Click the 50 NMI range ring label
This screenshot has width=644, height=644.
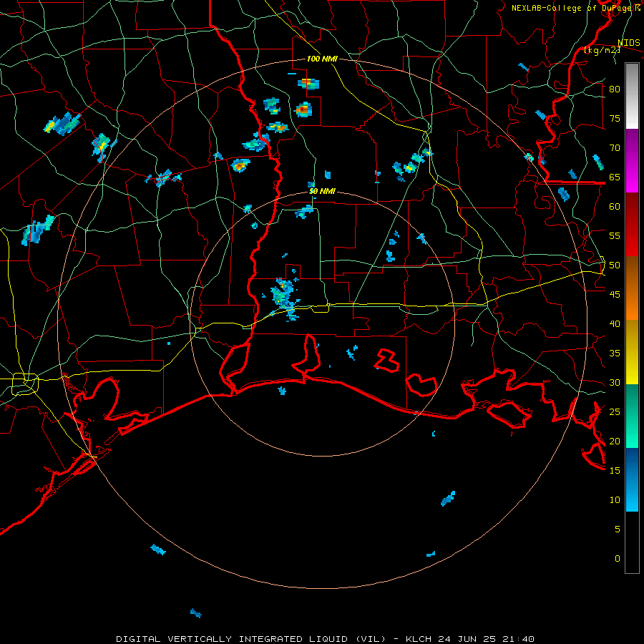pos(322,191)
